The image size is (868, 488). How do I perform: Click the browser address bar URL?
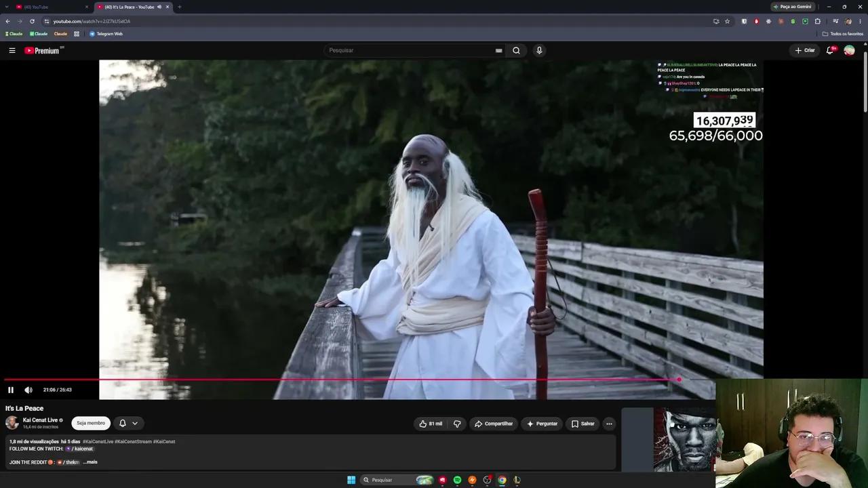point(92,21)
